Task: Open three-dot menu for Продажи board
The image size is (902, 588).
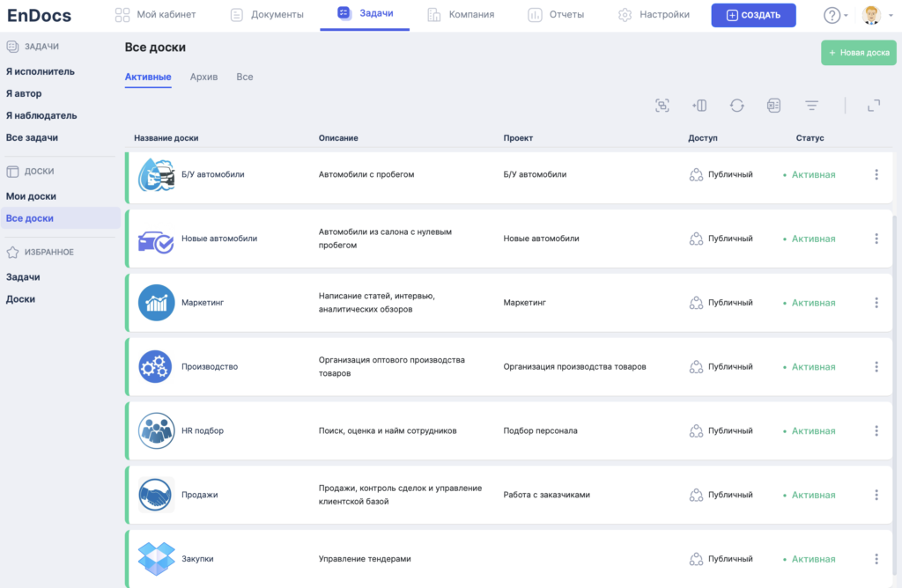Action: [876, 495]
